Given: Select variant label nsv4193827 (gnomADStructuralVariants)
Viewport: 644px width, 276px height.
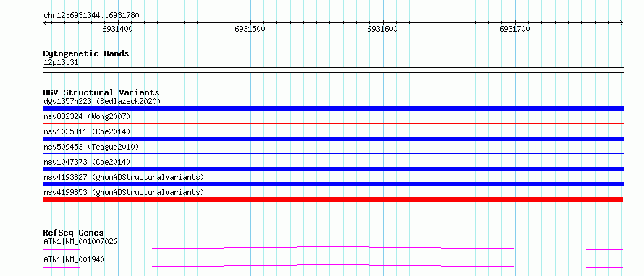Looking at the screenshot, I should tap(124, 177).
